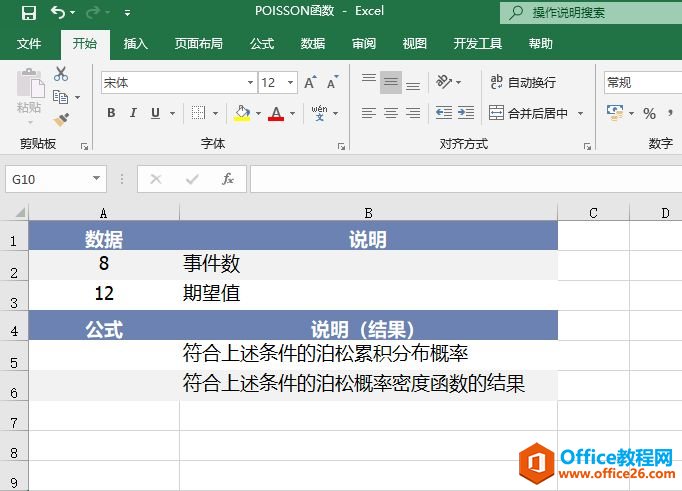
Task: Expand the Name Box dropdown arrow
Action: coord(97,178)
